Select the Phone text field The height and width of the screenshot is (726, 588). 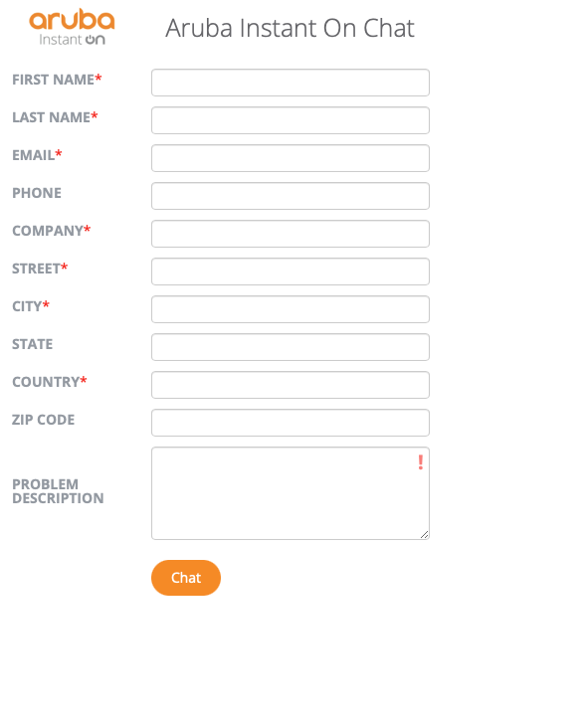pos(291,196)
